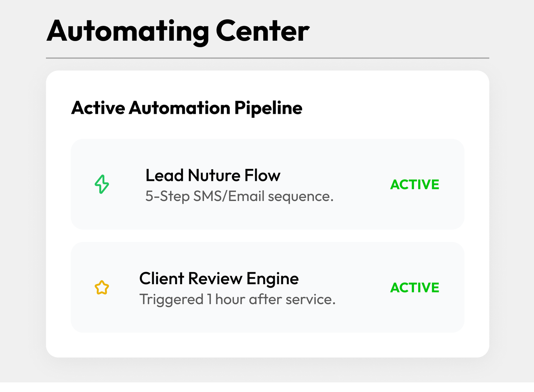This screenshot has height=392, width=534.
Task: Click the word Client in the second card title
Action: [x=162, y=279]
